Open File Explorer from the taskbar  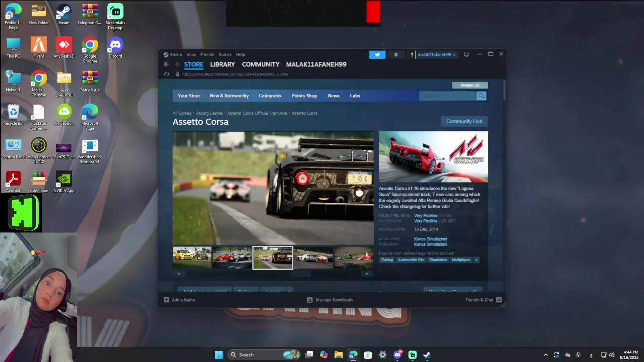tap(339, 355)
